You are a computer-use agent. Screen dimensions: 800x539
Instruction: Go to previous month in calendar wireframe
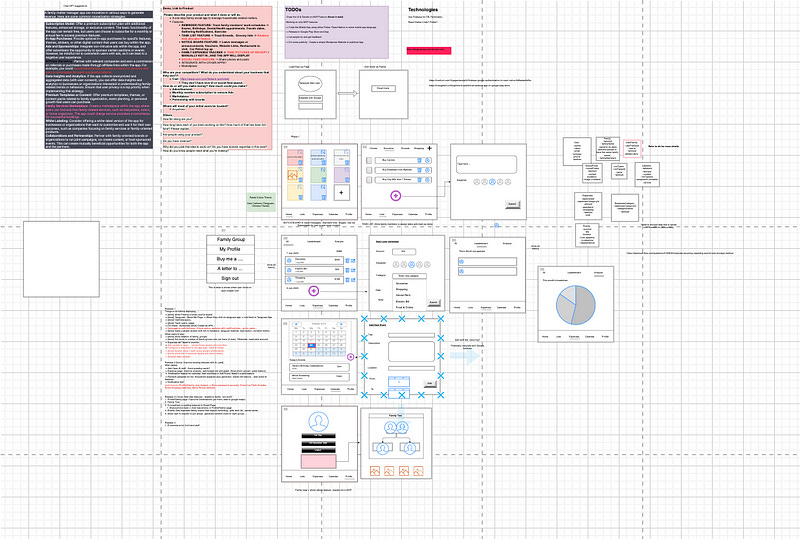[297, 324]
